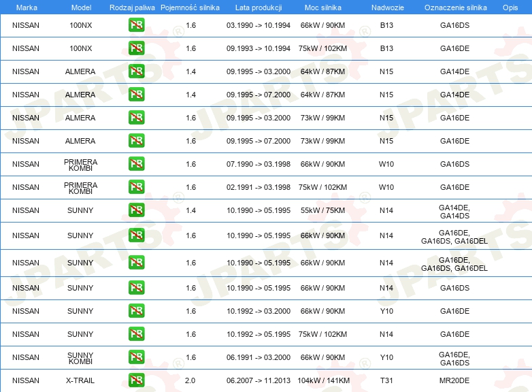Viewport: 532px width, 392px height.
Task: Click the Rodzaj paliwa column header
Action: [132, 7]
